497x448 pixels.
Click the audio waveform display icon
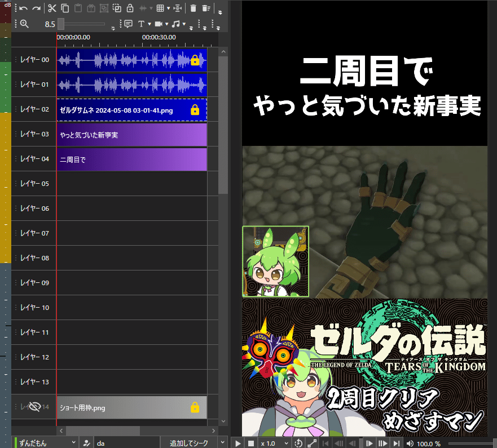(143, 8)
